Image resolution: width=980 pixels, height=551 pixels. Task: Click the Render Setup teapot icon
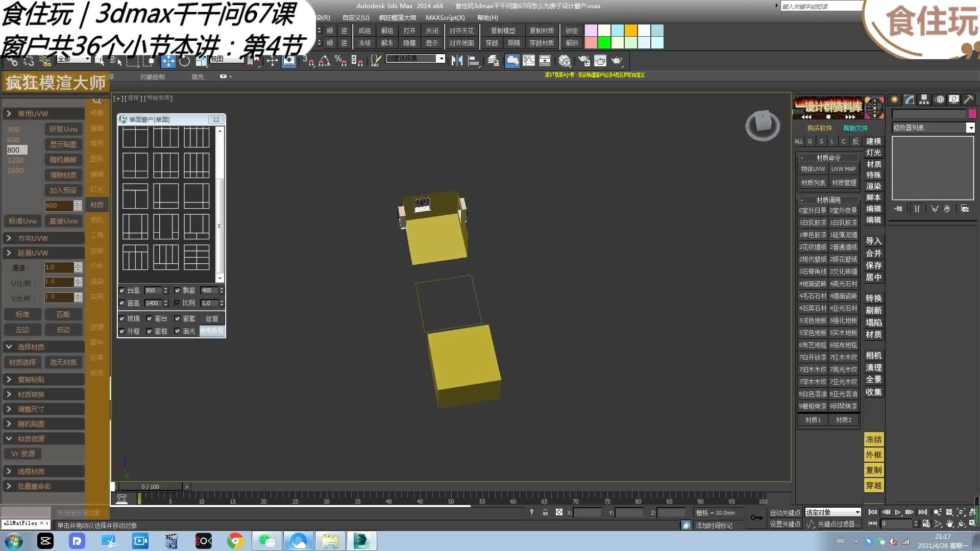[583, 61]
